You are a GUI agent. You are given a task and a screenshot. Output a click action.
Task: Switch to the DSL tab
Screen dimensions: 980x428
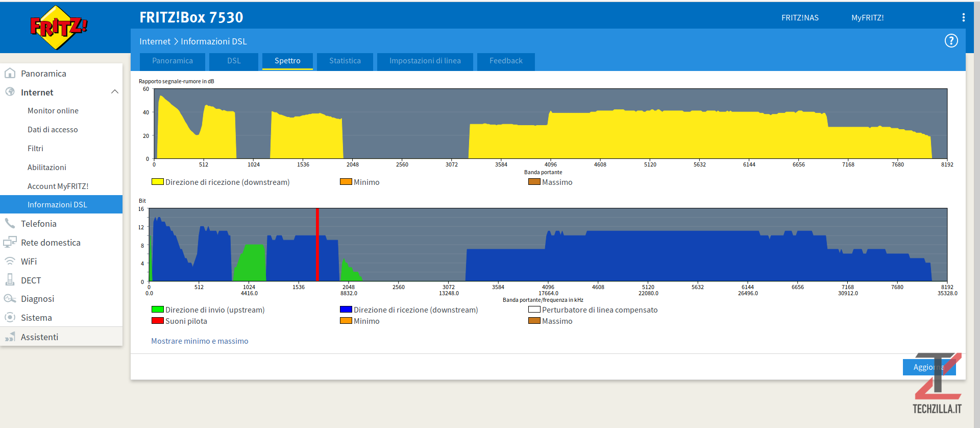click(234, 61)
